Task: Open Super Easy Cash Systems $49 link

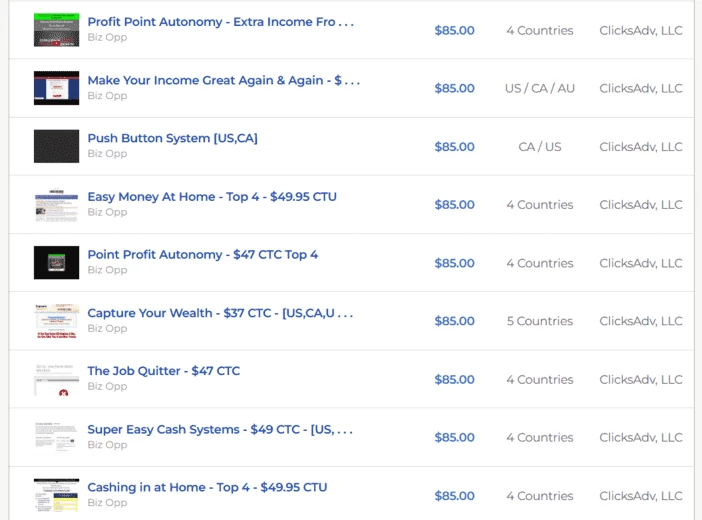Action: click(x=220, y=429)
